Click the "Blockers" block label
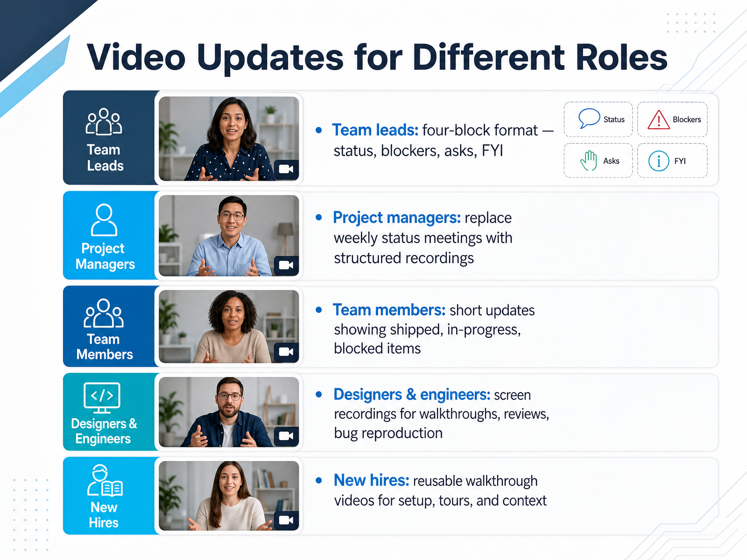 [687, 119]
